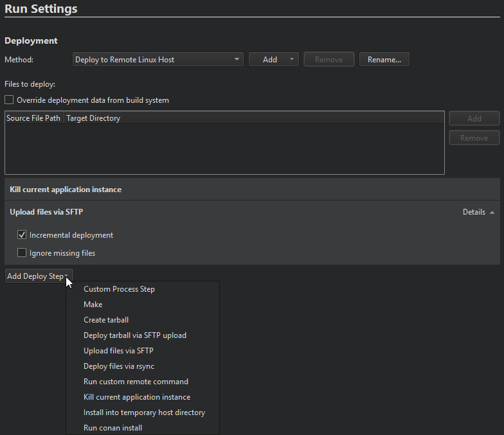Image resolution: width=504 pixels, height=435 pixels.
Task: Pick Kill current application instance menu item
Action: tap(137, 397)
